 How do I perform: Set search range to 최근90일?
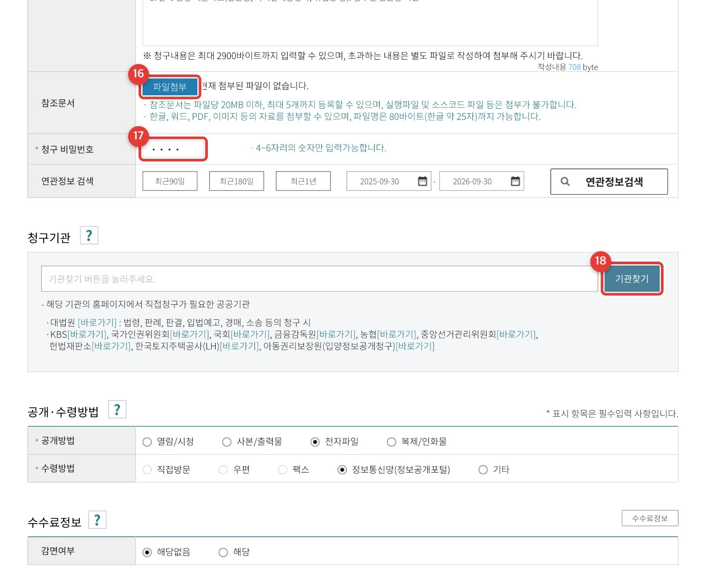pos(170,181)
